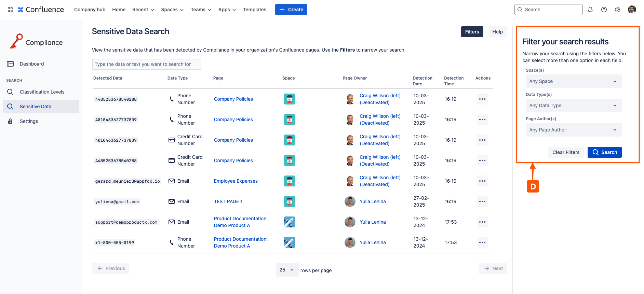This screenshot has width=644, height=294.
Task: Click the user profile avatar
Action: 632,10
